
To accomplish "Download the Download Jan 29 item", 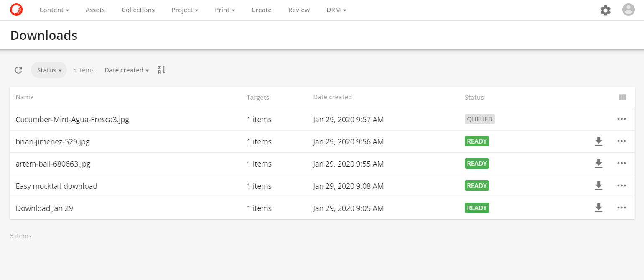I will coord(598,208).
